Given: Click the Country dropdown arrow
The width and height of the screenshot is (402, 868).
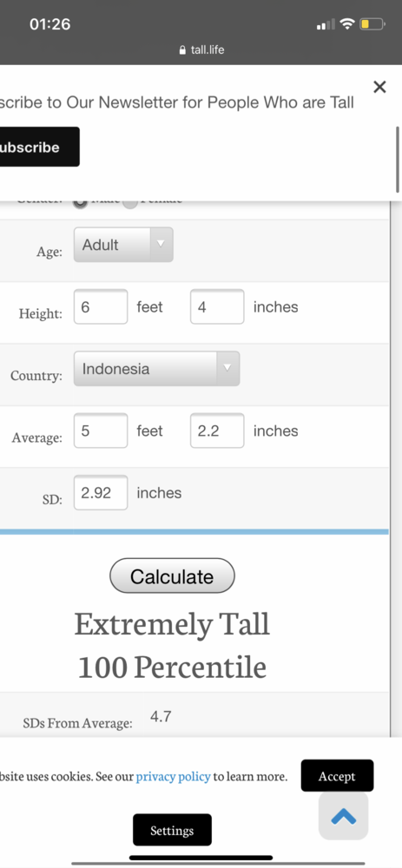Looking at the screenshot, I should tap(226, 369).
